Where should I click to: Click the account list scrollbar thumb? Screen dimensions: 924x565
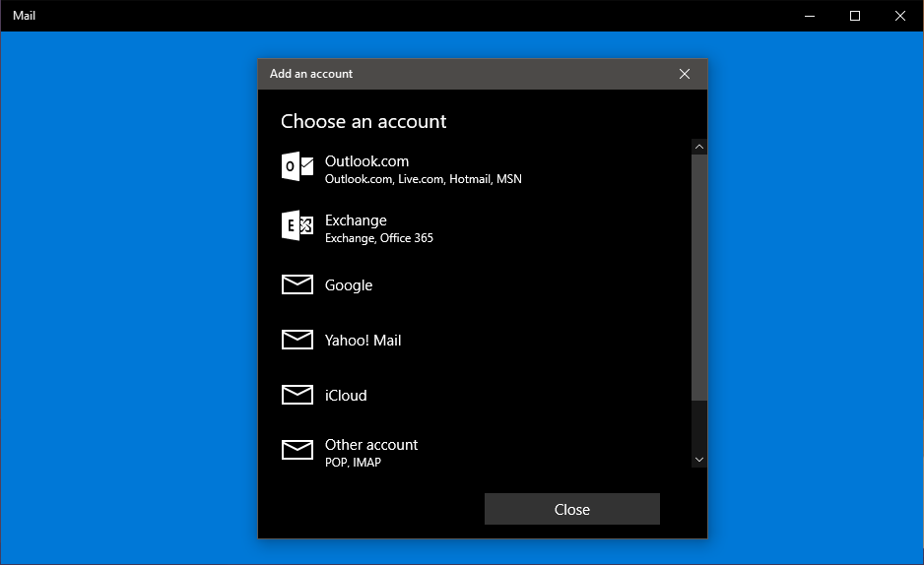[698, 278]
